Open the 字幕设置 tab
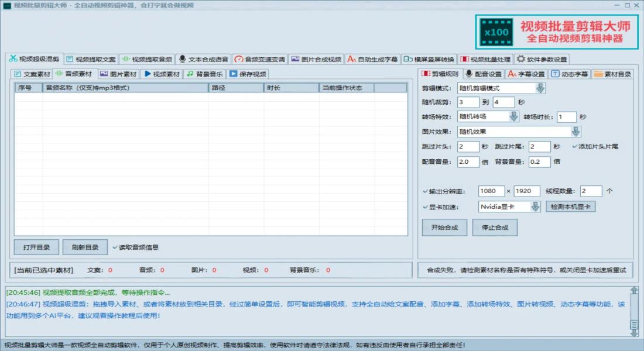 [526, 74]
